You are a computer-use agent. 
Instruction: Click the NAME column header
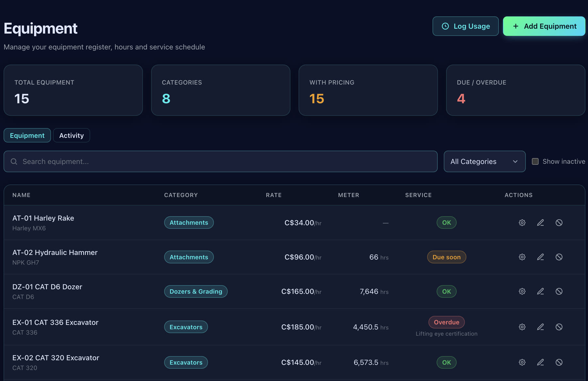(22, 195)
